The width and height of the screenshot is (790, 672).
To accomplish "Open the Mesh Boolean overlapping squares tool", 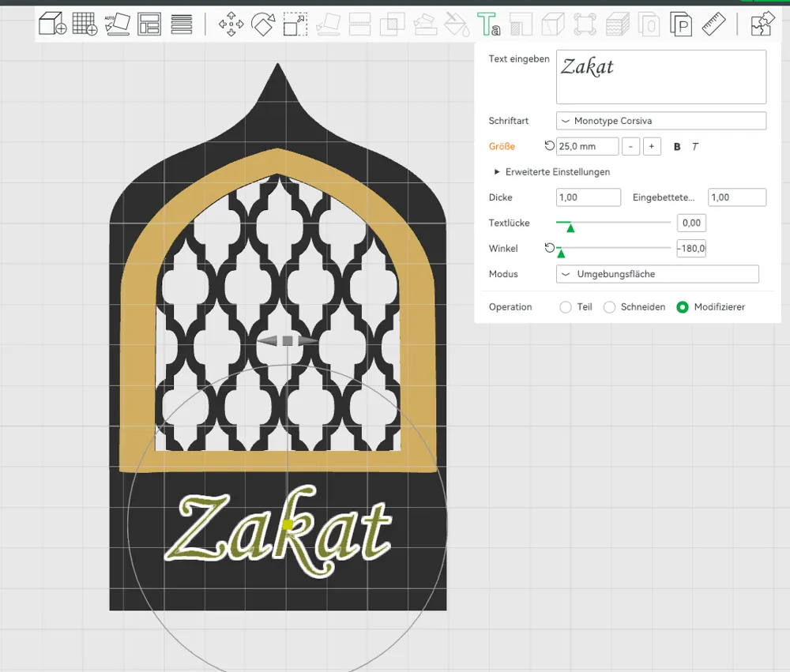I will 392,24.
